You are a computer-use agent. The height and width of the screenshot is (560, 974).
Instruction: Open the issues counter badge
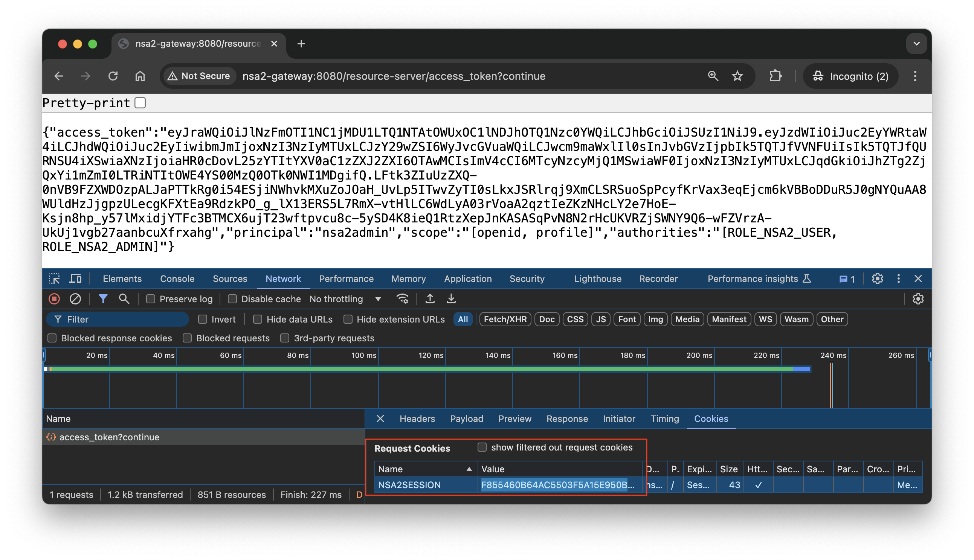point(847,279)
